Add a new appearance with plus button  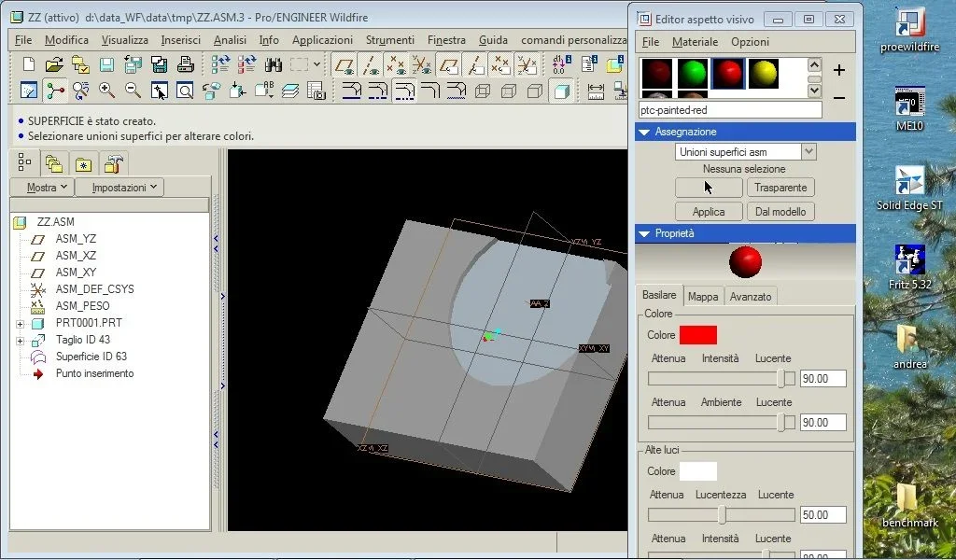click(839, 71)
